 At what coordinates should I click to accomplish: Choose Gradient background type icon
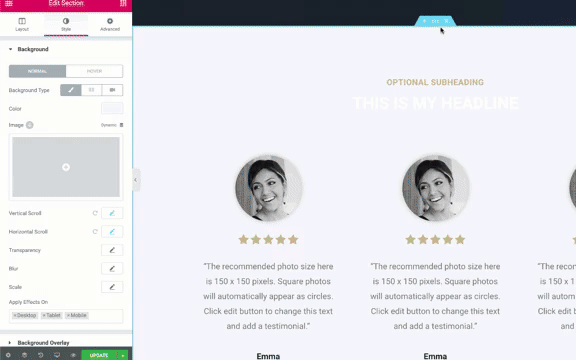pos(91,90)
